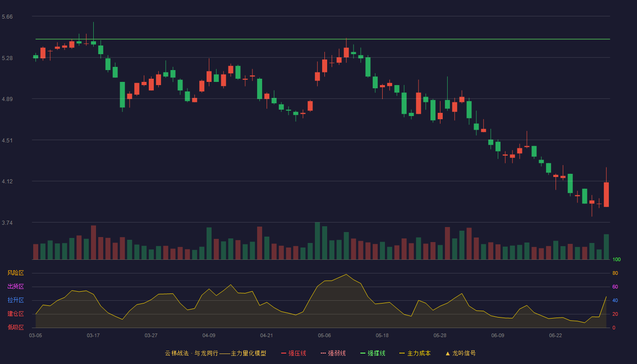The height and width of the screenshot is (364, 637).
Task: Click the 05-06 date axis label
Action: coord(324,335)
